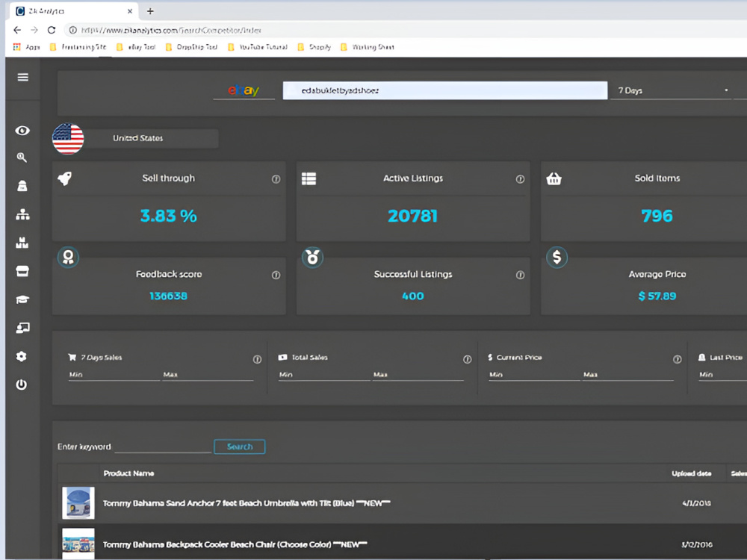Click the Current Price Max field
This screenshot has width=747, height=560.
click(x=628, y=375)
